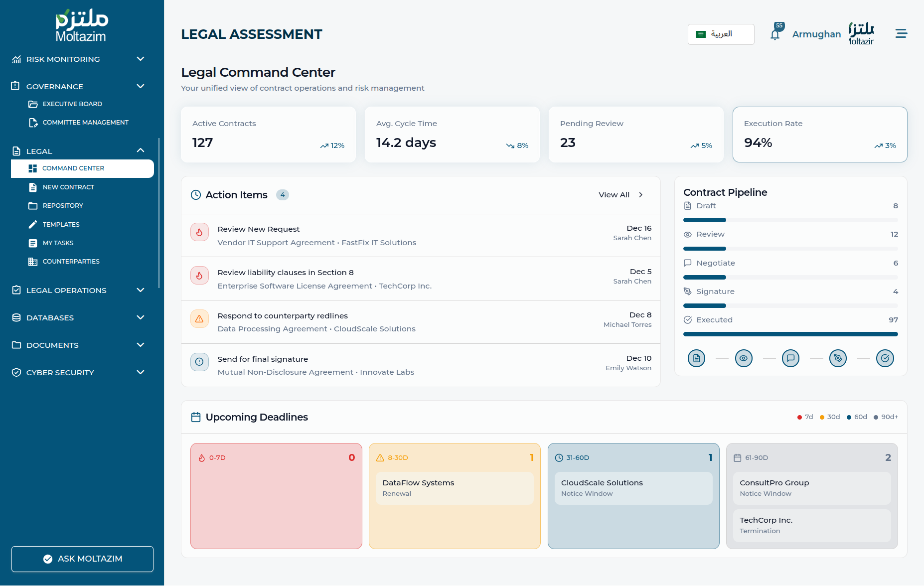Click the Review eye pipeline circle icon
This screenshot has width=924, height=586.
pos(744,358)
